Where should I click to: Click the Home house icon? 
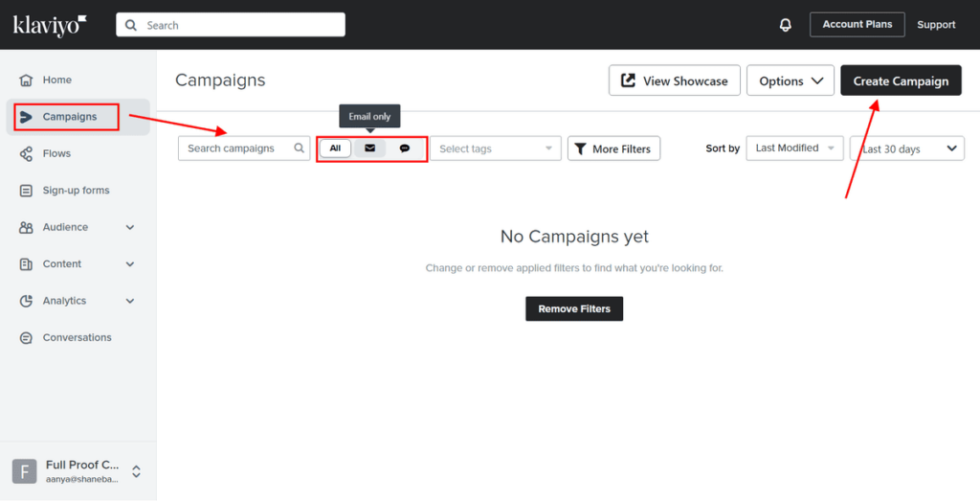coord(26,80)
